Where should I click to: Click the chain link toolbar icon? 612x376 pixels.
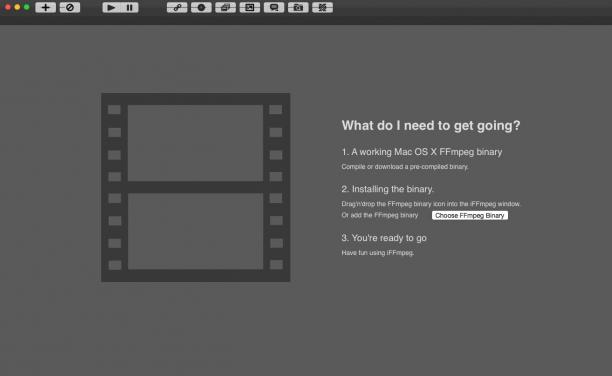pos(177,7)
